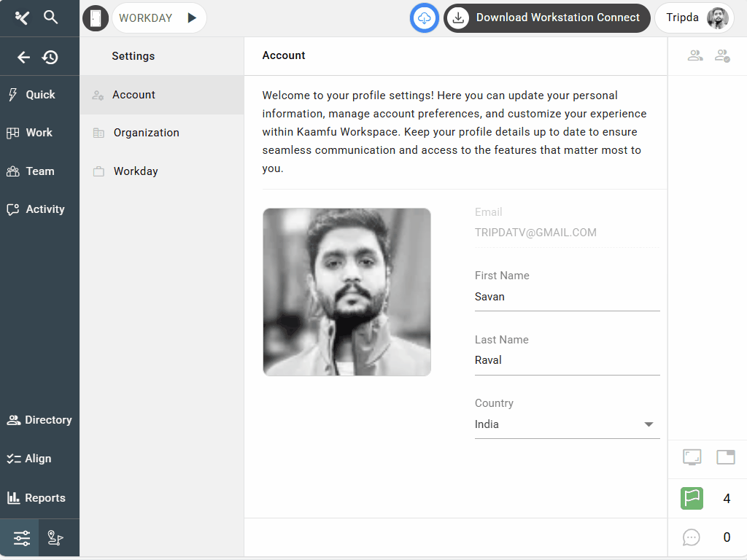Click the blue cloud download icon
747x560 pixels.
pos(425,17)
